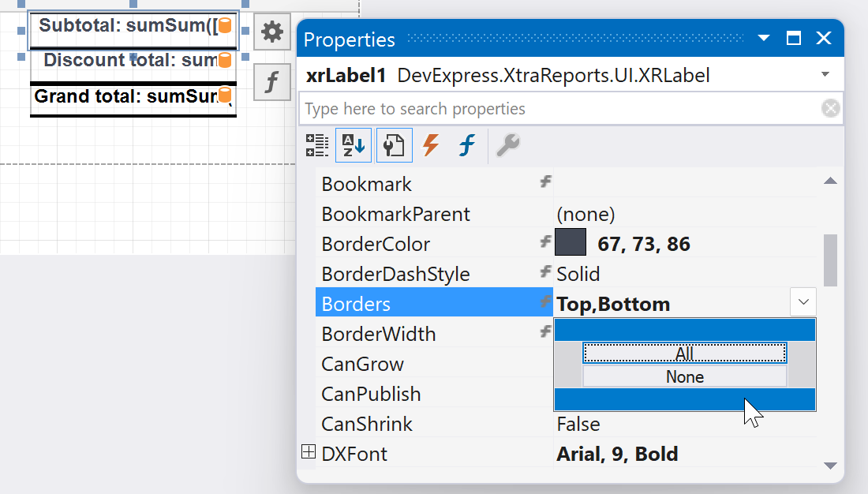The height and width of the screenshot is (494, 868).
Task: Click the f expression button in the designer
Action: 271,81
